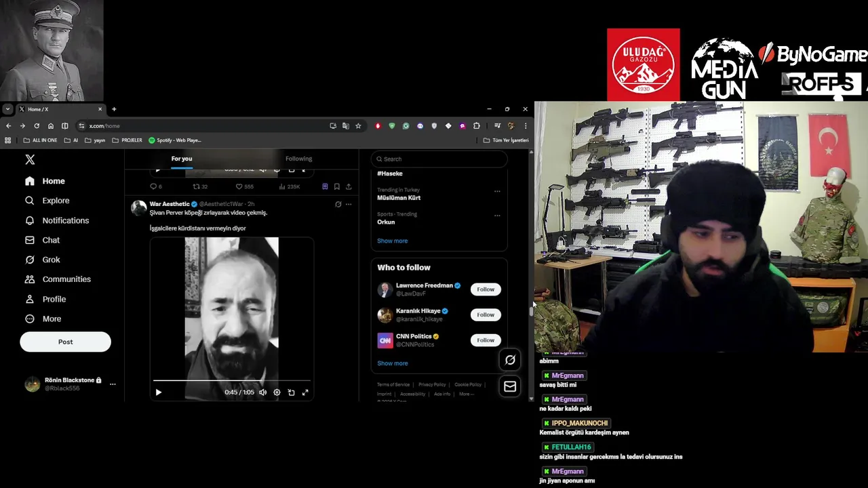
Task: Open a new Chrome tab
Action: pos(114,109)
